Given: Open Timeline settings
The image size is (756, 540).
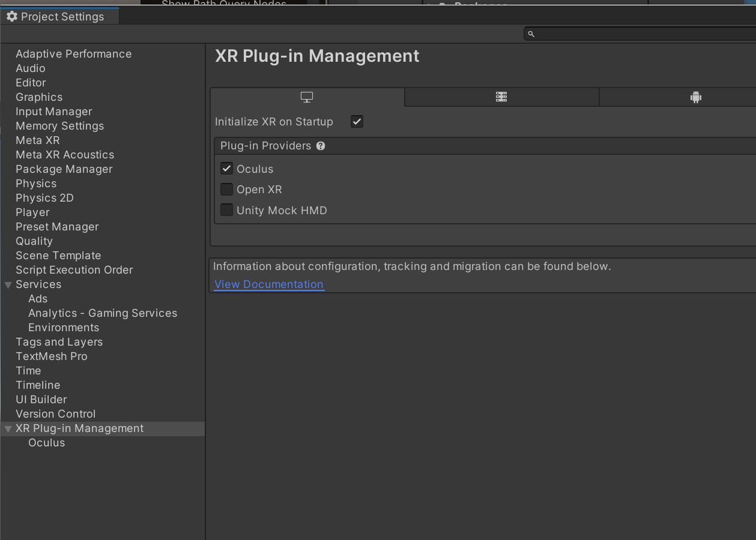Looking at the screenshot, I should coord(38,385).
